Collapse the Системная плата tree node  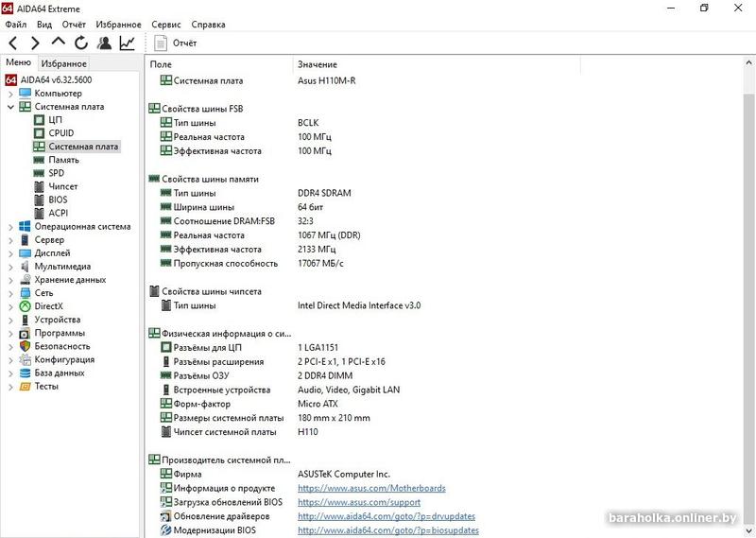point(10,107)
